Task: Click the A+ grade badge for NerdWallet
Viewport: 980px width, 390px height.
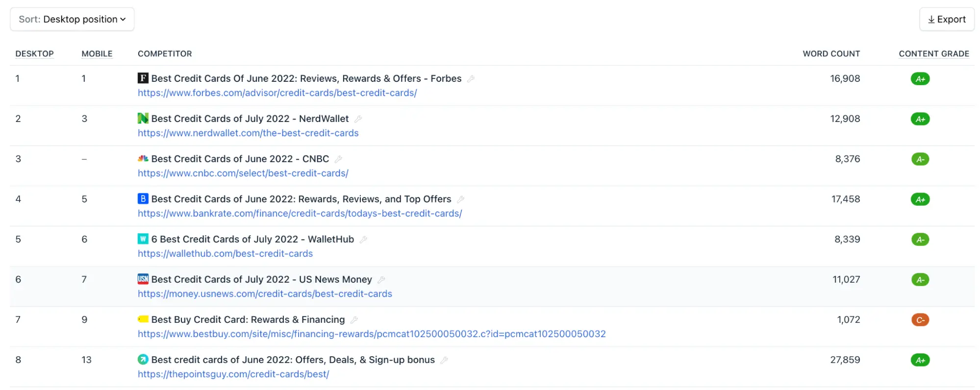Action: [920, 119]
